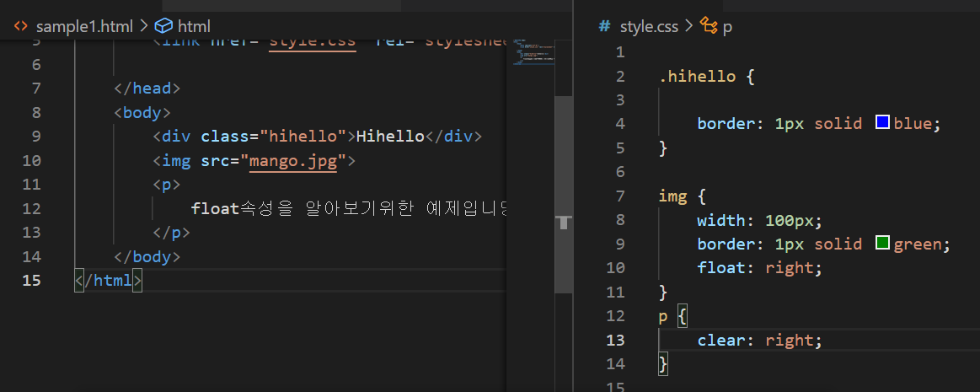The height and width of the screenshot is (392, 980).
Task: Click the Korean float example text
Action: click(x=350, y=209)
